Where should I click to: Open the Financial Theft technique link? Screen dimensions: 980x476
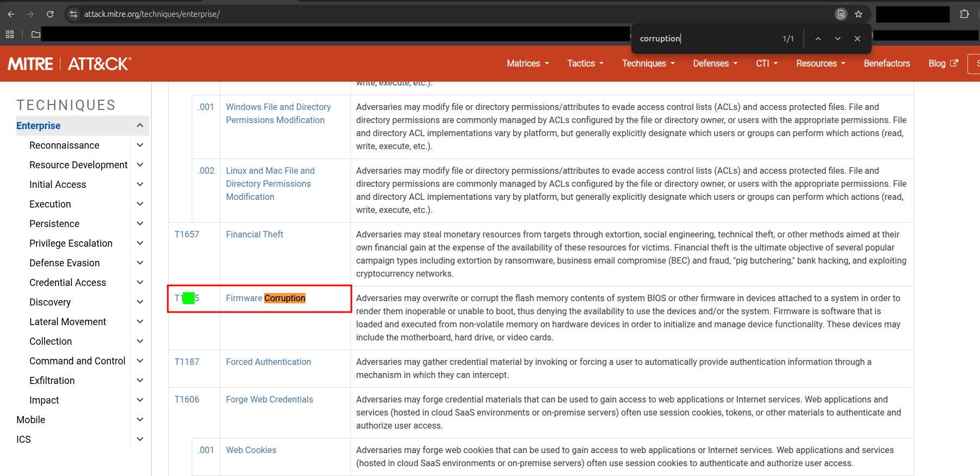point(254,235)
